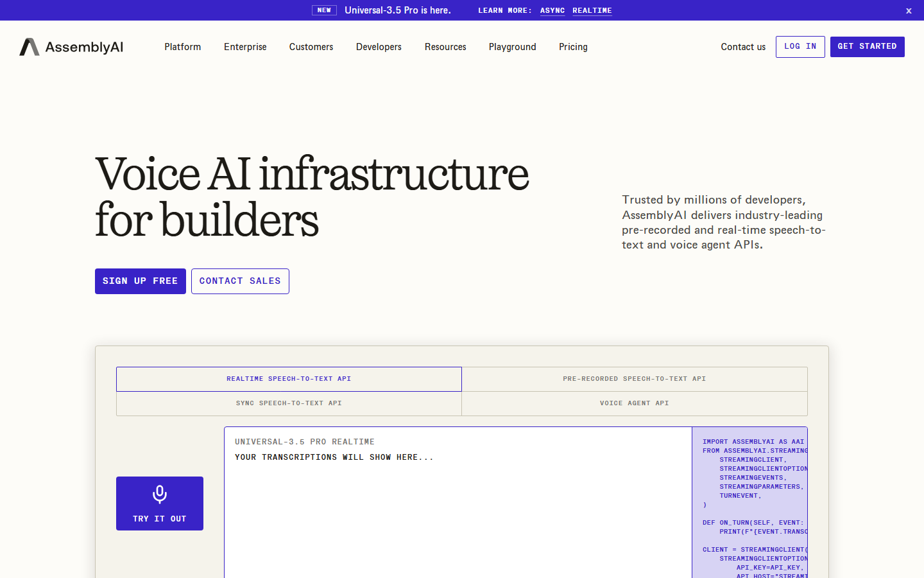Select the Sync Speech-to-Text API tab

[289, 403]
